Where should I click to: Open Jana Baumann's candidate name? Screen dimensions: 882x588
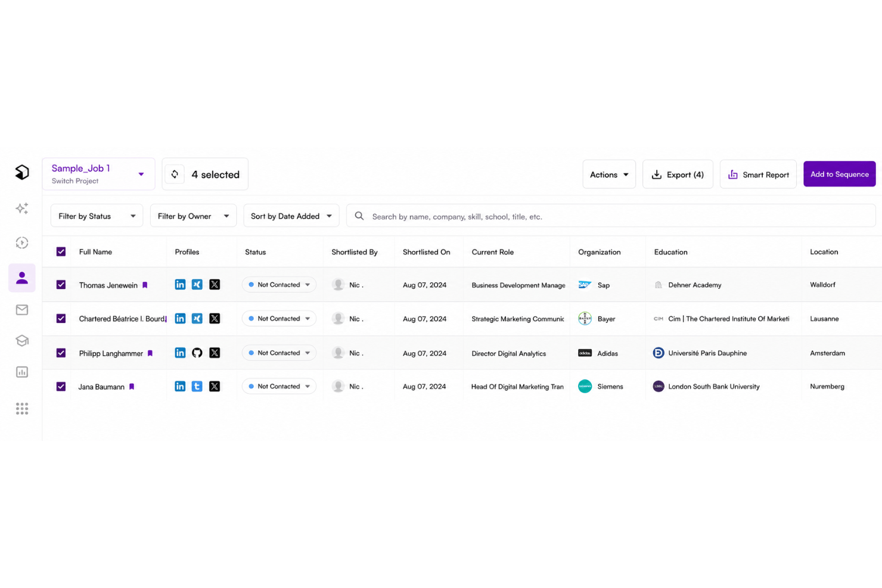[101, 387]
